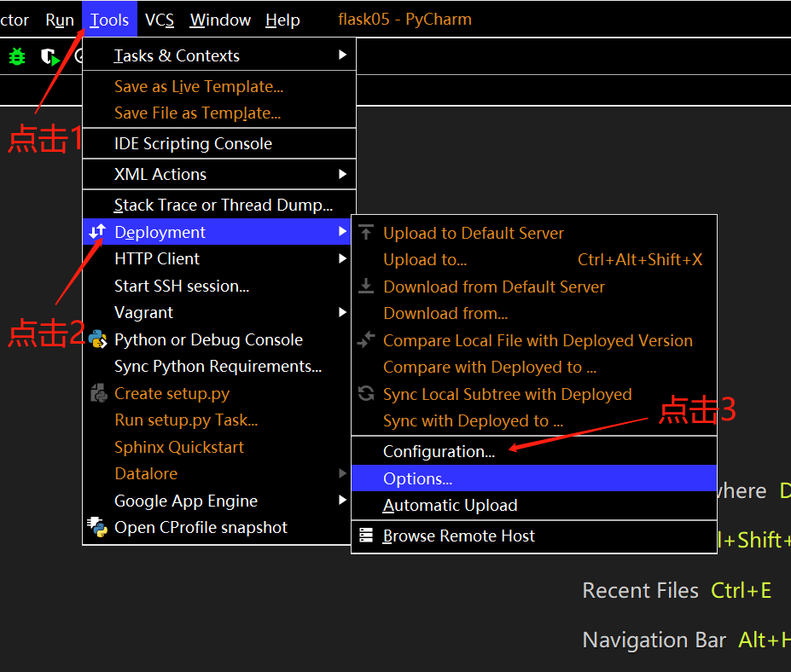Select Tasks & Contexts menu entry
This screenshot has height=672, width=791.
coord(219,55)
